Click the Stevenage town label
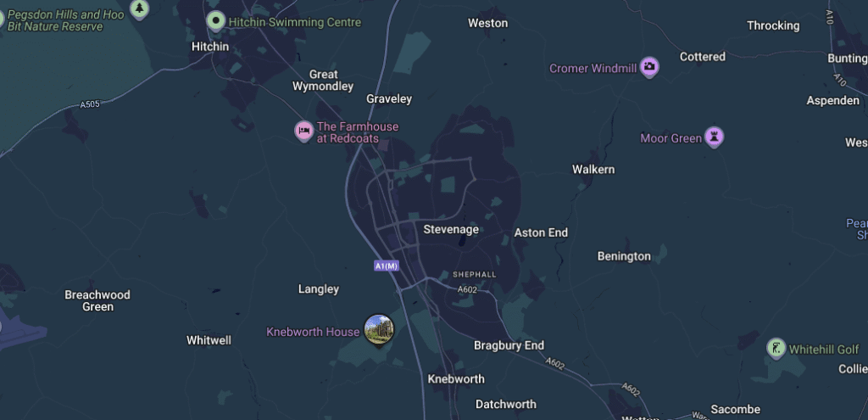Image resolution: width=868 pixels, height=420 pixels. click(451, 229)
